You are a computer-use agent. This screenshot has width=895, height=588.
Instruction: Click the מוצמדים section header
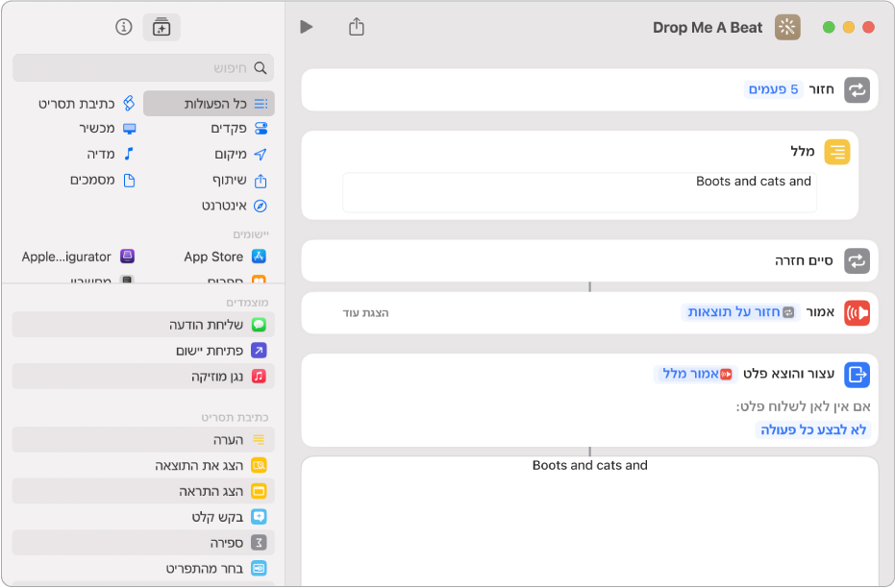pyautogui.click(x=247, y=303)
